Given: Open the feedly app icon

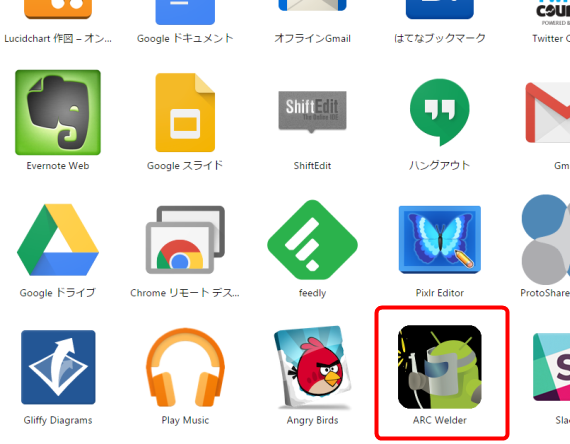Looking at the screenshot, I should 312,240.
